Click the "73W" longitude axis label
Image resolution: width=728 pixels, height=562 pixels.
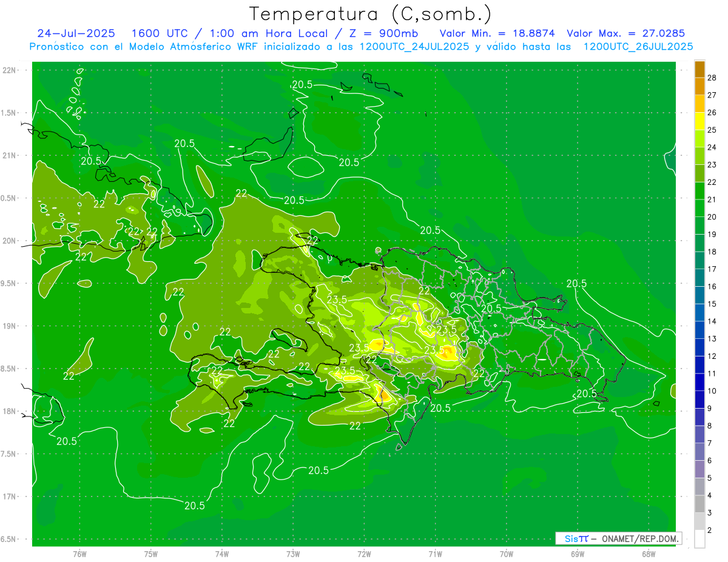coord(293,554)
